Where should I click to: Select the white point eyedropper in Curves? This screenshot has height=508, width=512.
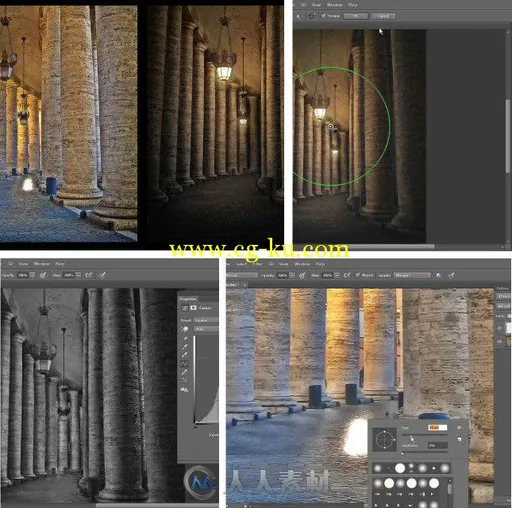pyautogui.click(x=184, y=355)
